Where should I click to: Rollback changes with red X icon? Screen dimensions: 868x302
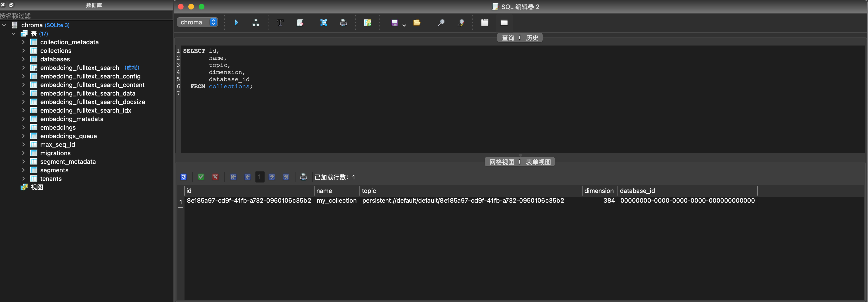(215, 177)
